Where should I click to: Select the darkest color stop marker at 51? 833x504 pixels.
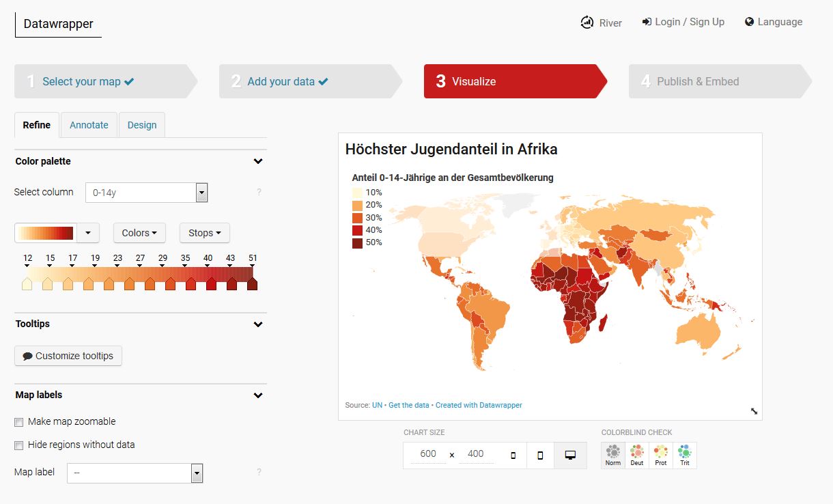[253, 283]
